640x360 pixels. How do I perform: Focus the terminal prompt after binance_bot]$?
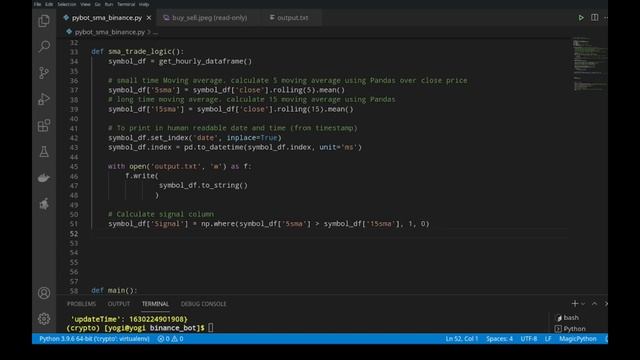pyautogui.click(x=211, y=328)
